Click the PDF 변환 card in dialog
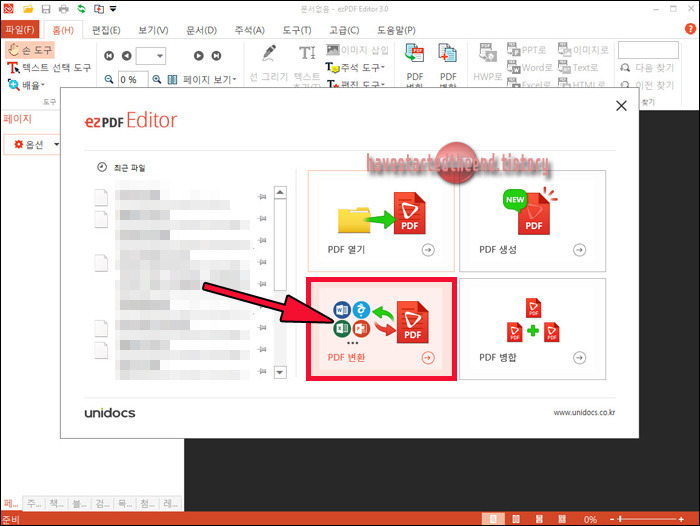 [381, 329]
